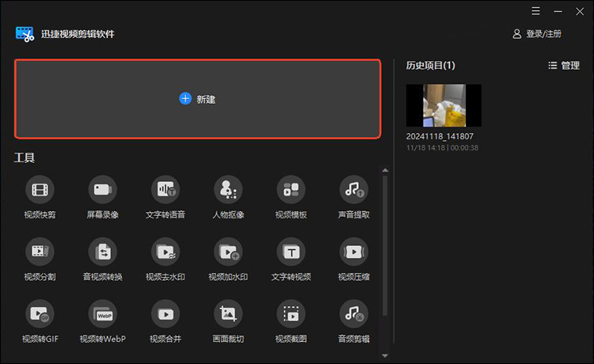Select the 人物抠像 portrait cutout tool
594x364 pixels.
click(228, 197)
